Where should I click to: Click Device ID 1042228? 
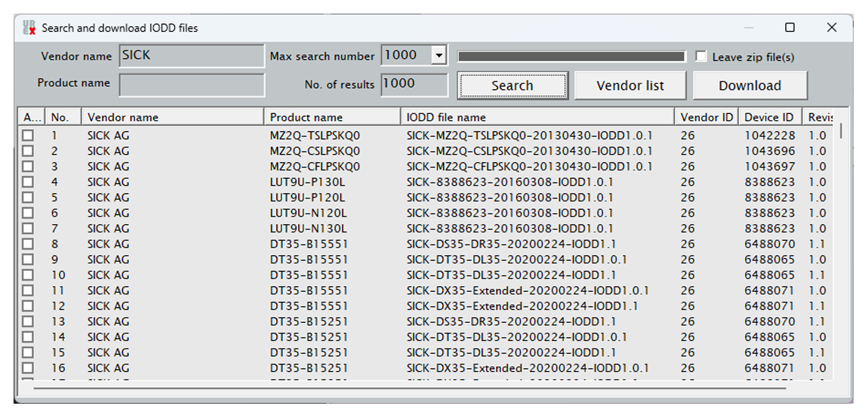tap(769, 136)
